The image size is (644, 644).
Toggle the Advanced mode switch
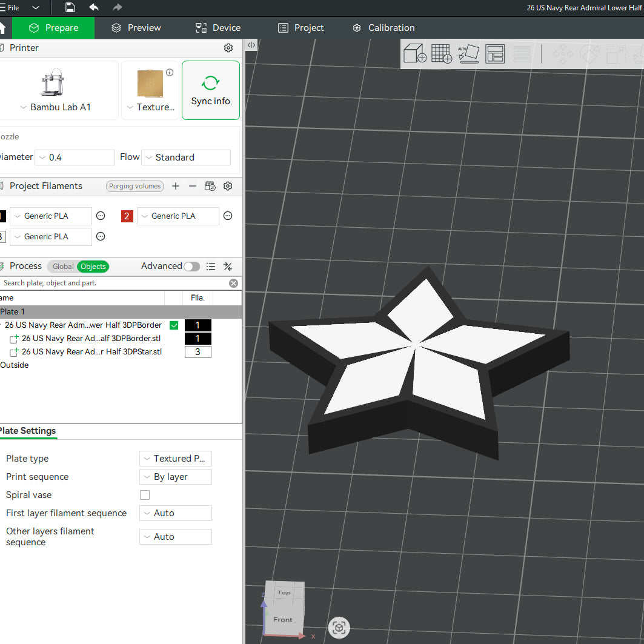191,267
